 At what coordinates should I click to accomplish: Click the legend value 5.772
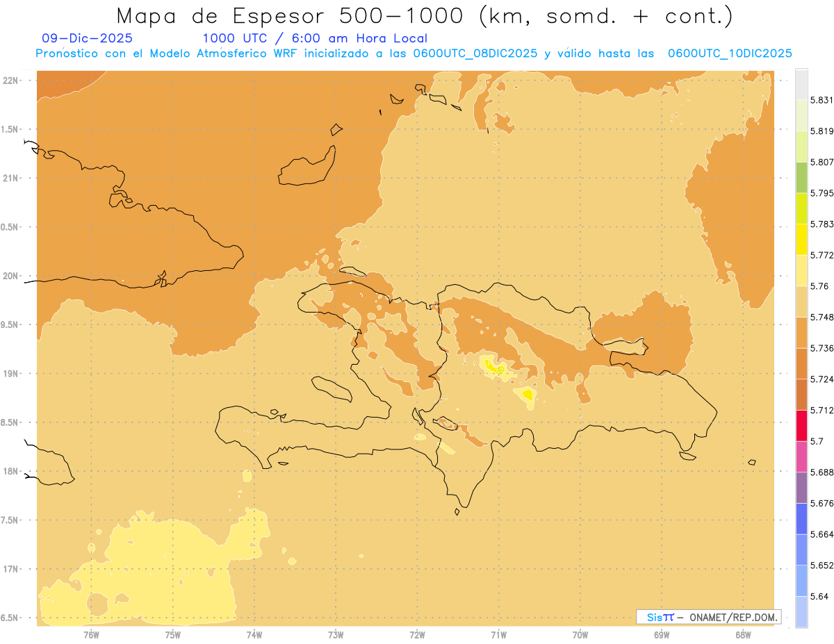[822, 255]
